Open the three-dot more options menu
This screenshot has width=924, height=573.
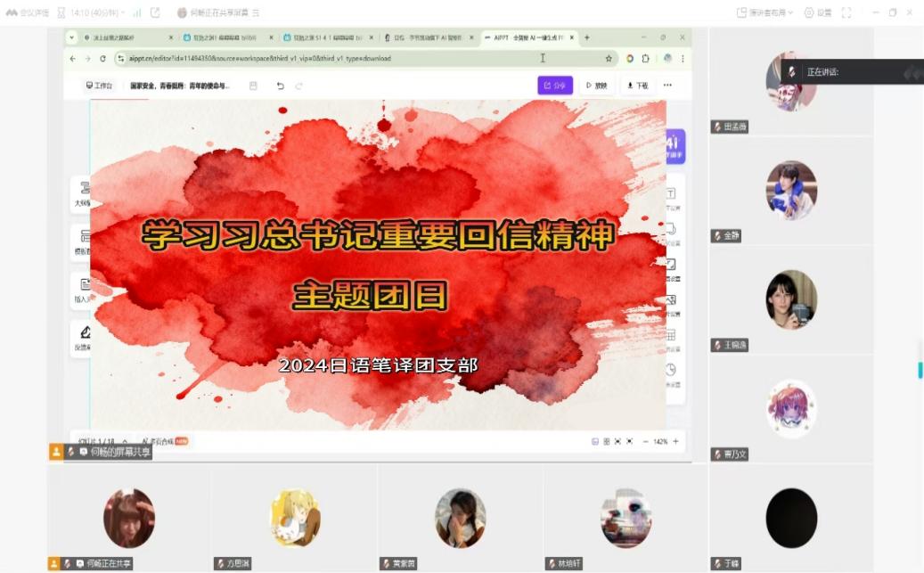point(667,86)
